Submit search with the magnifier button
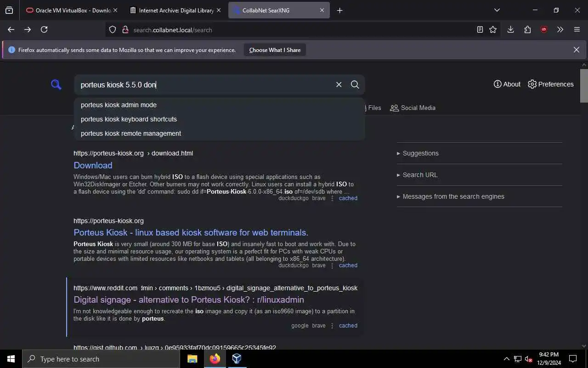 [355, 85]
